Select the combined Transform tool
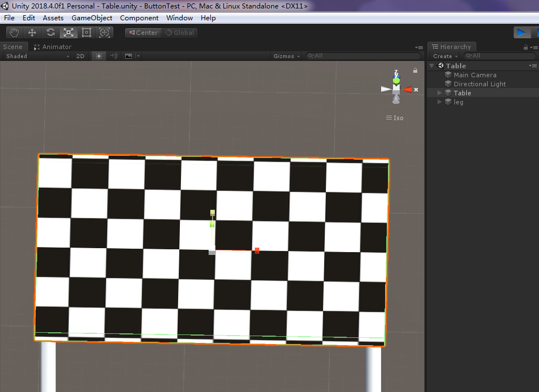Image resolution: width=539 pixels, height=392 pixels. point(104,33)
